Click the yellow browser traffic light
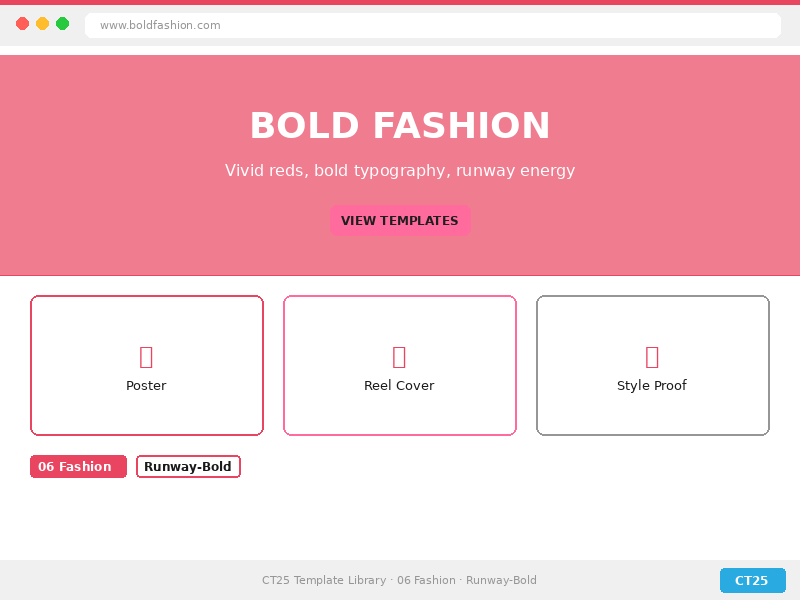 (42, 24)
